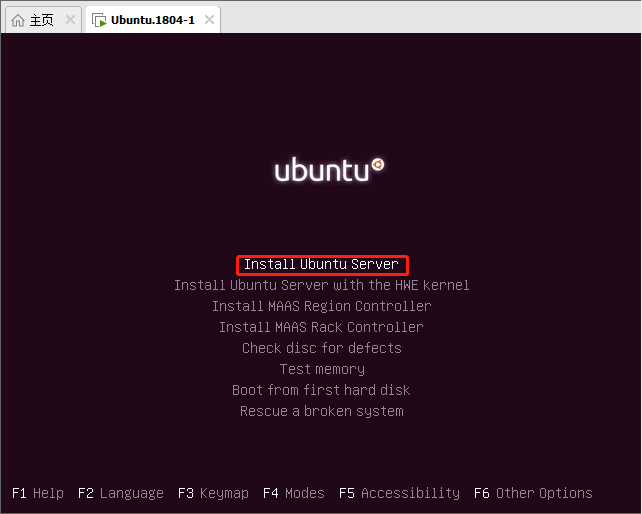Image resolution: width=642 pixels, height=514 pixels.
Task: Close the Ubuntu.1804-1 tab
Action: [x=209, y=20]
